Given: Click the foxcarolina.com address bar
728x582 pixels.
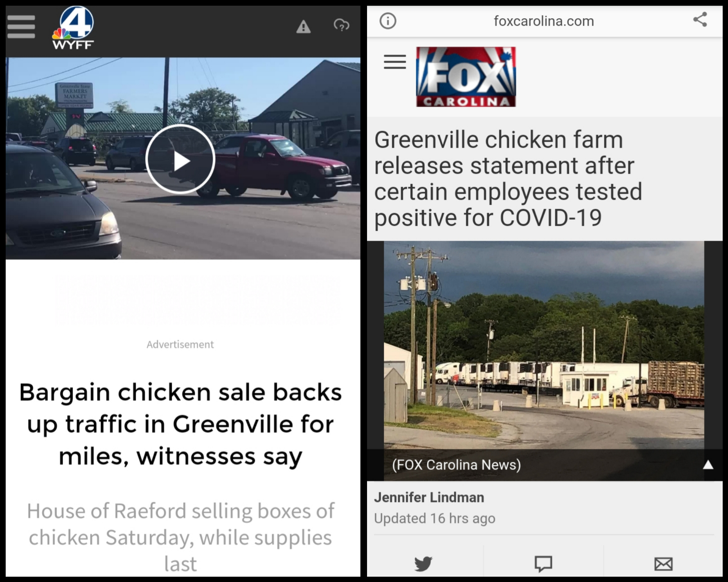Looking at the screenshot, I should [544, 21].
